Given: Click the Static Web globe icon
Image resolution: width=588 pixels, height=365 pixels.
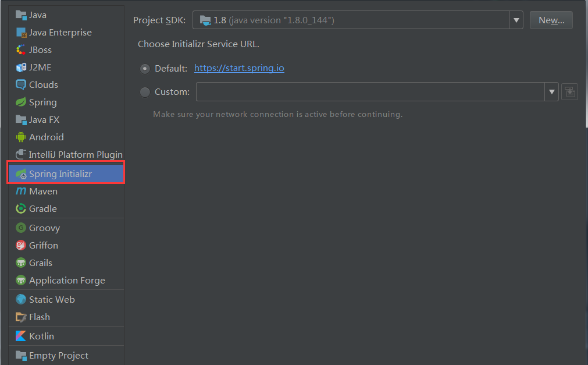Looking at the screenshot, I should point(21,299).
